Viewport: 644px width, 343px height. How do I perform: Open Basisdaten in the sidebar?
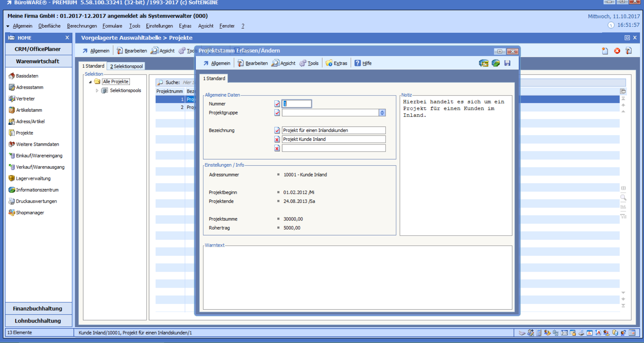[x=27, y=76]
